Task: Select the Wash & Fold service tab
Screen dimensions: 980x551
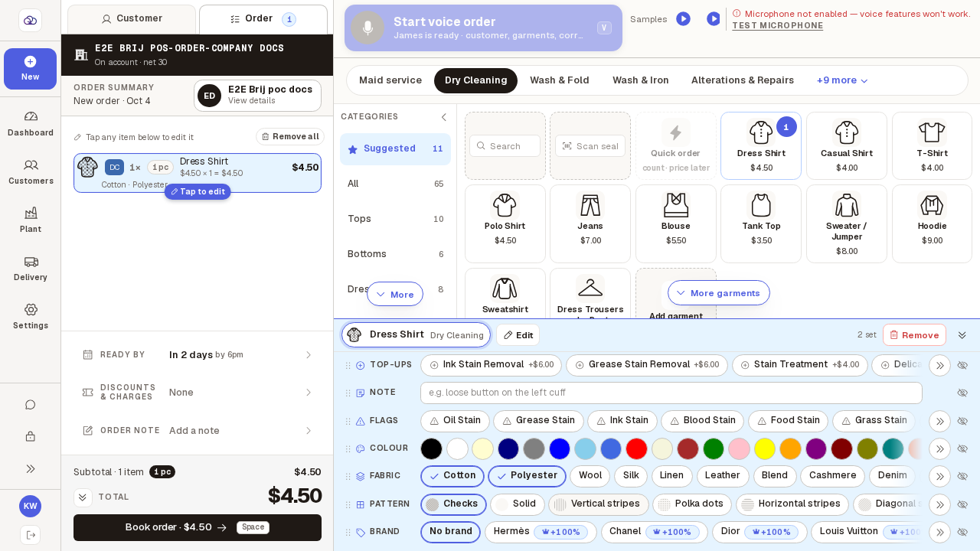Action: [x=560, y=80]
